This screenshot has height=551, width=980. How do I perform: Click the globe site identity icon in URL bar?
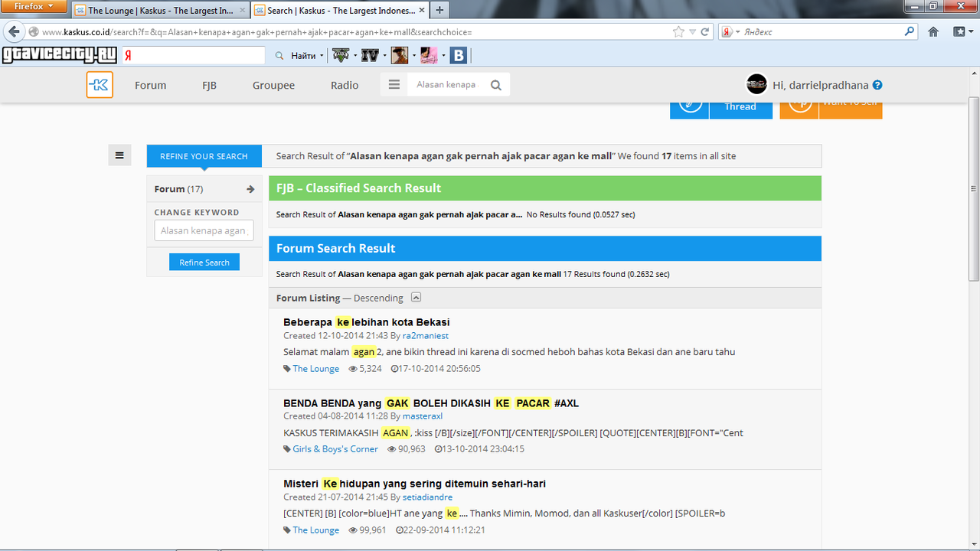pos(33,32)
